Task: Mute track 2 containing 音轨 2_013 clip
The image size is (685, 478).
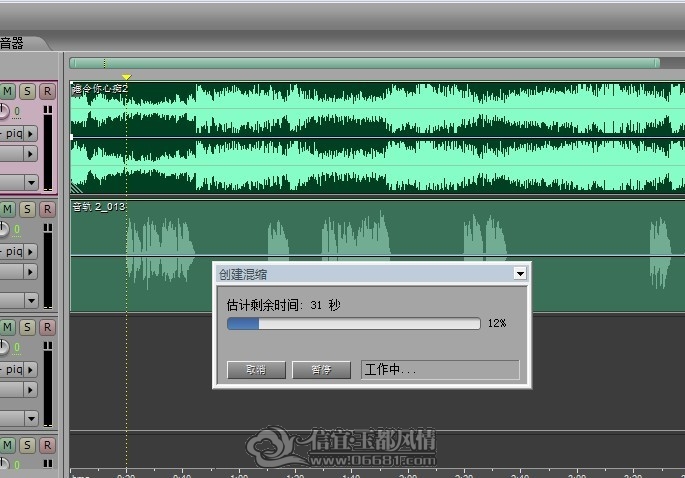Action: point(7,209)
